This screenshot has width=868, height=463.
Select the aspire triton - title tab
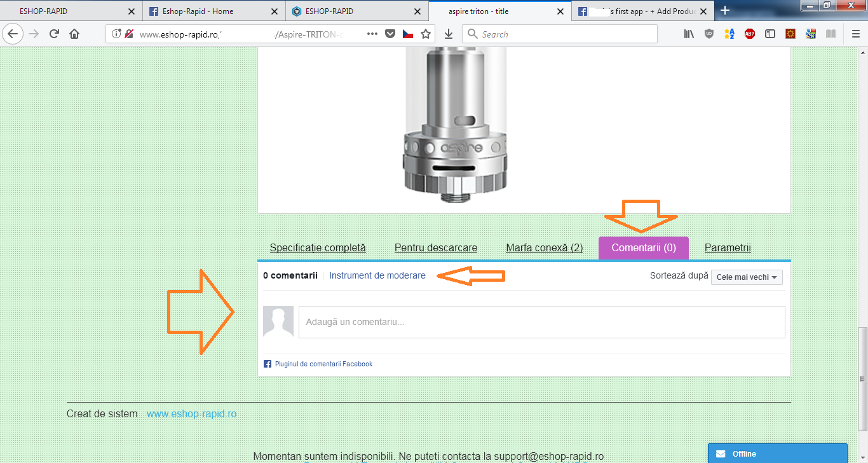[500, 11]
